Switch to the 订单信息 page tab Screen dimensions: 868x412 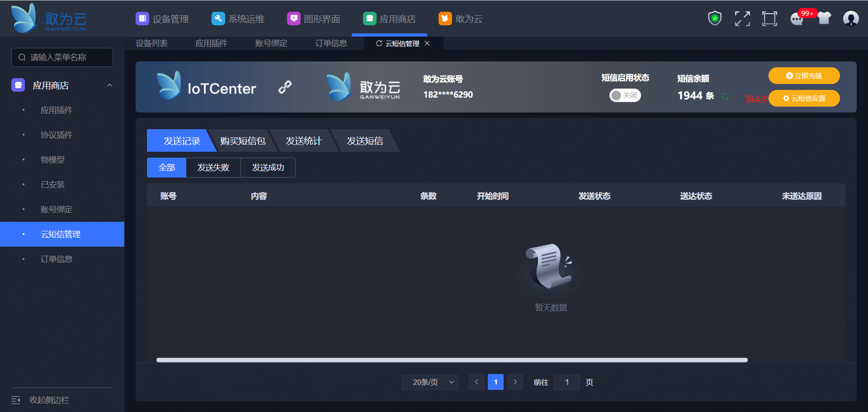tap(331, 43)
